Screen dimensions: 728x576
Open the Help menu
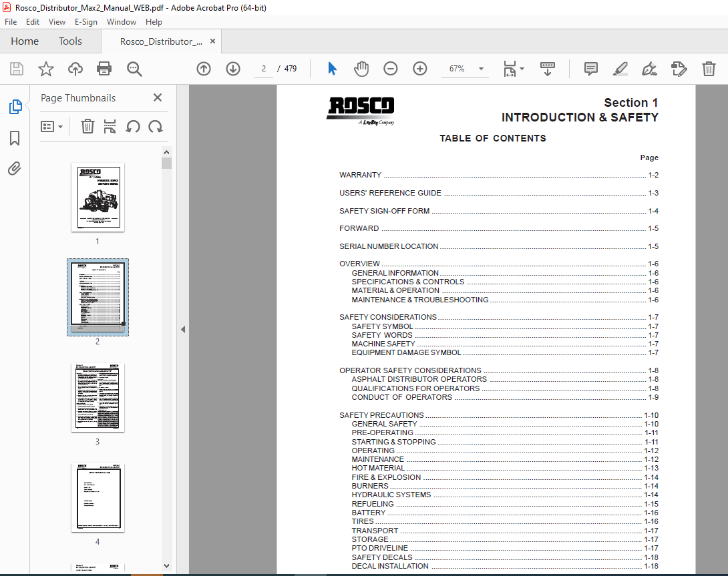point(154,22)
